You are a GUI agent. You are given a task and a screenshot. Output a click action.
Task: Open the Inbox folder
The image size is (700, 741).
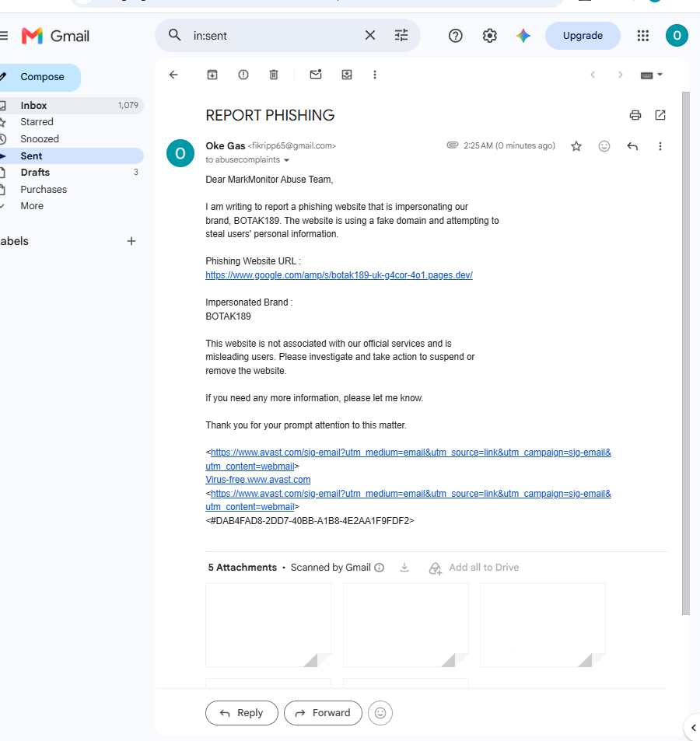(x=71, y=106)
